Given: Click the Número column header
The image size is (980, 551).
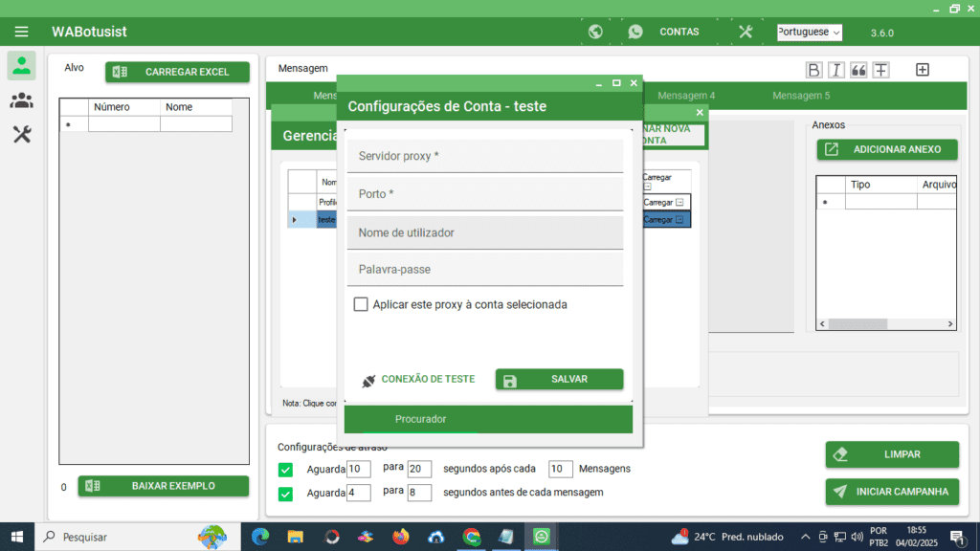Looking at the screenshot, I should pos(124,107).
